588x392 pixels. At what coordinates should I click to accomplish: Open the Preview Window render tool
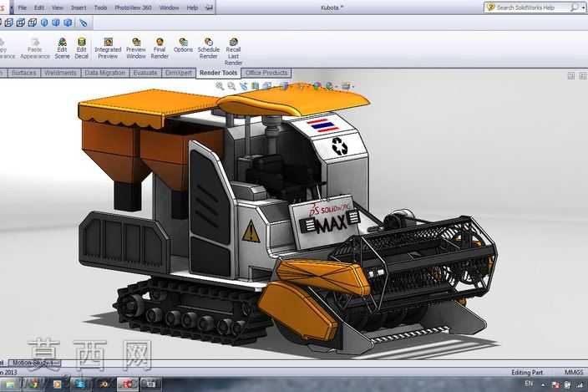(136, 48)
